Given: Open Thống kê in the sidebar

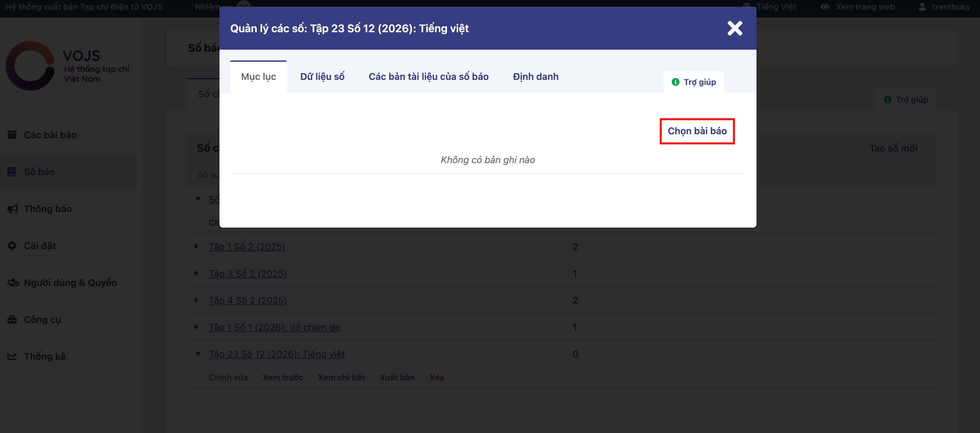Looking at the screenshot, I should (45, 356).
